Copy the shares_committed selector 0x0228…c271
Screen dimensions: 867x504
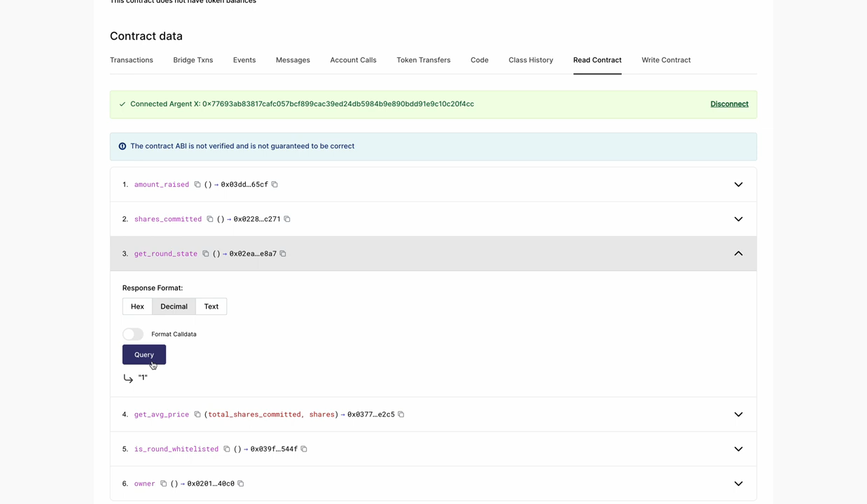287,219
